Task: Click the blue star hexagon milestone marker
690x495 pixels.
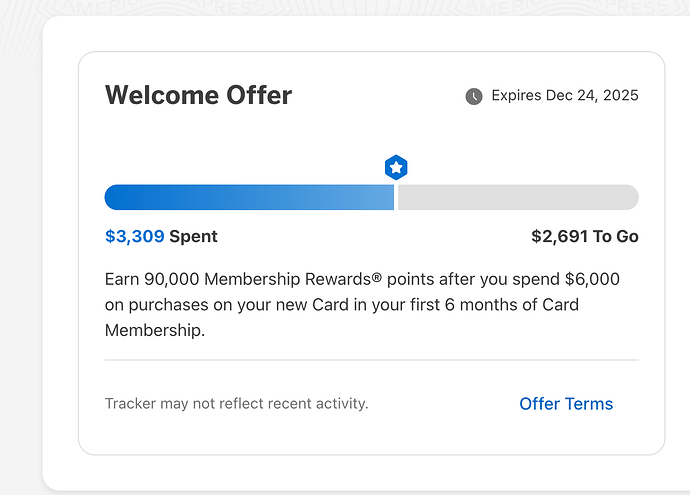Action: click(x=396, y=167)
